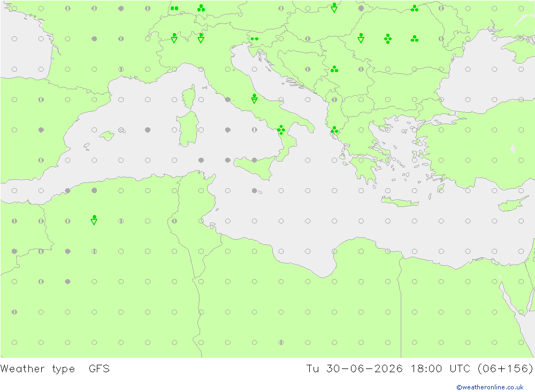This screenshot has height=392, width=535.
Task: Click the three-dot rain symbol on Albania's coast
Action: (x=334, y=130)
